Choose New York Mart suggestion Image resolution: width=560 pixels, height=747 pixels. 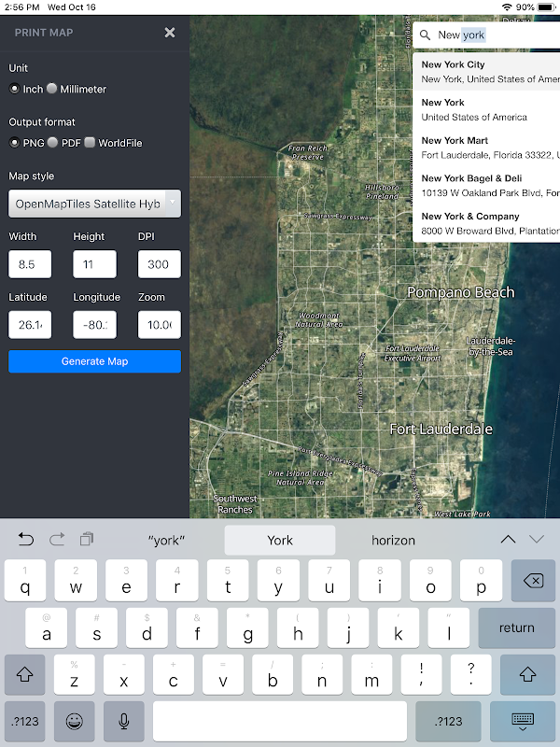[x=486, y=148]
